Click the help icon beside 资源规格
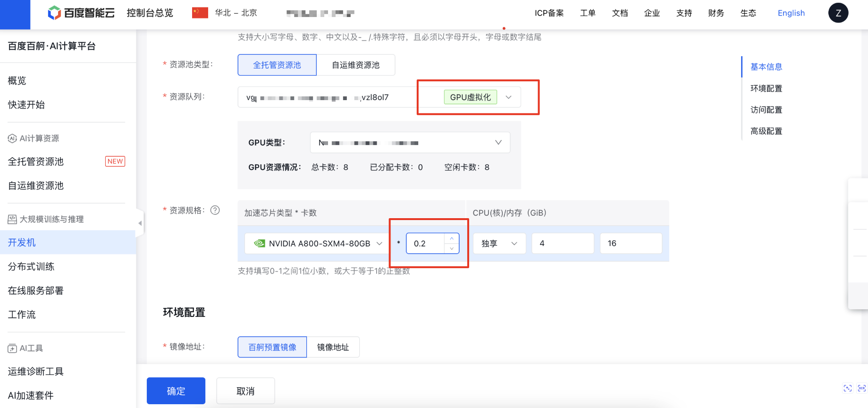Image resolution: width=868 pixels, height=408 pixels. pos(215,210)
